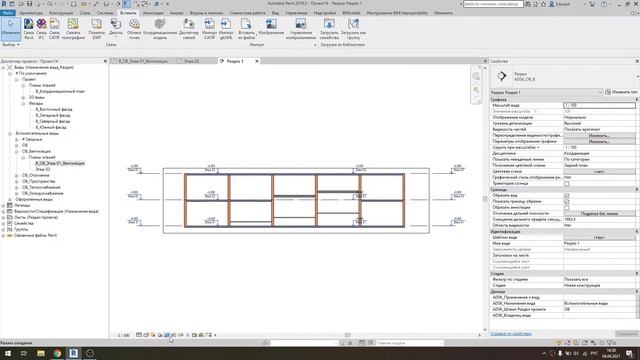
Task: Switch to the Architecture ribbon tab
Action: click(x=31, y=13)
